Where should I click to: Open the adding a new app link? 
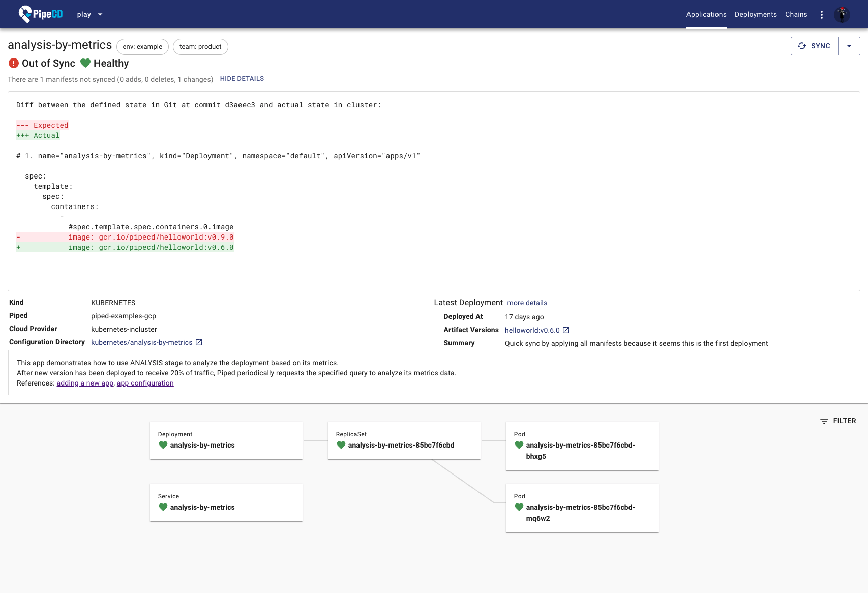pos(84,383)
